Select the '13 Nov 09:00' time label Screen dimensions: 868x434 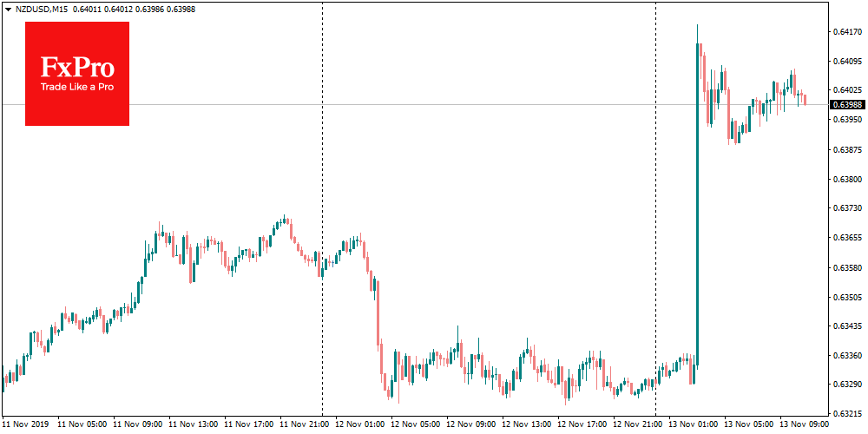tap(803, 425)
